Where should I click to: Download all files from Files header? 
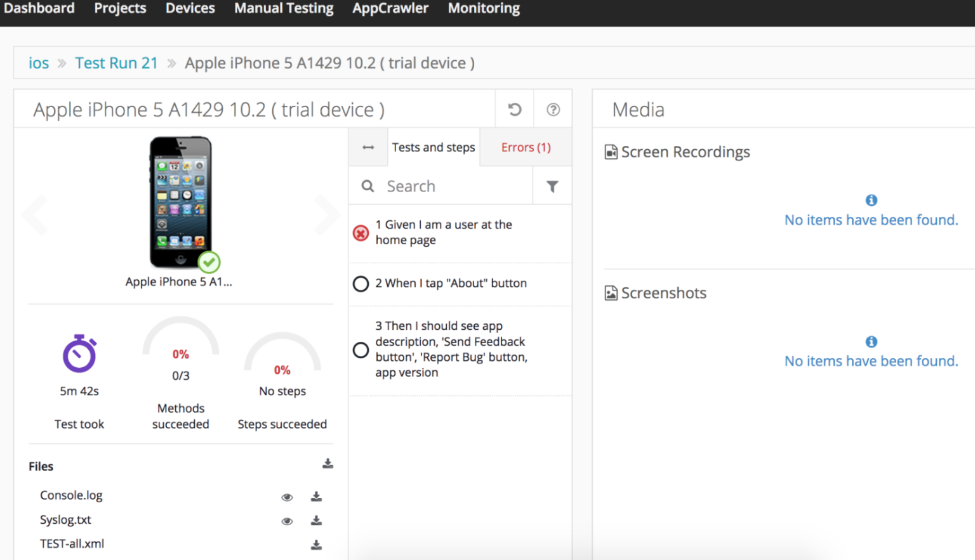point(328,464)
